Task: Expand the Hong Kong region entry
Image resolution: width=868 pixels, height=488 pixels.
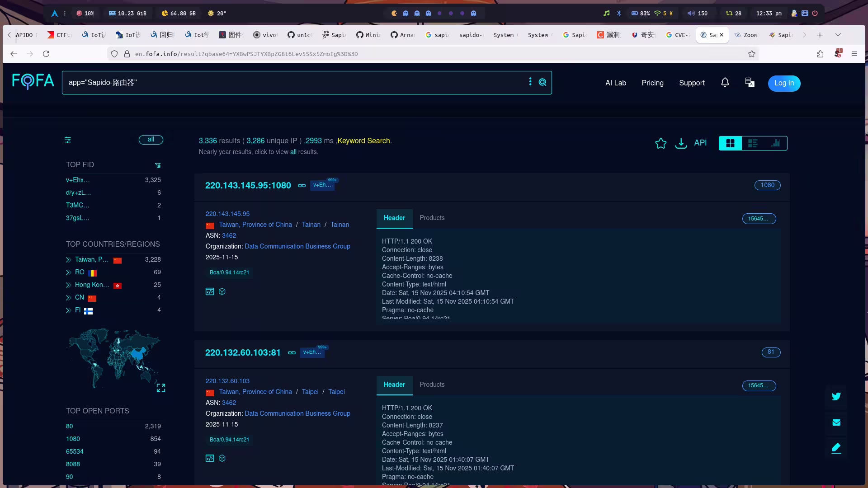Action: (69, 285)
